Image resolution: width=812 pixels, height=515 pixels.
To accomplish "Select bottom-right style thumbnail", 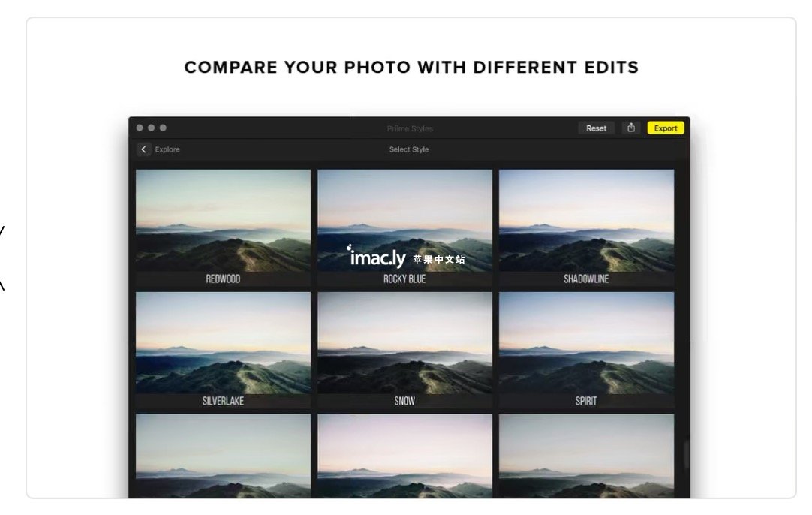I will click(587, 456).
